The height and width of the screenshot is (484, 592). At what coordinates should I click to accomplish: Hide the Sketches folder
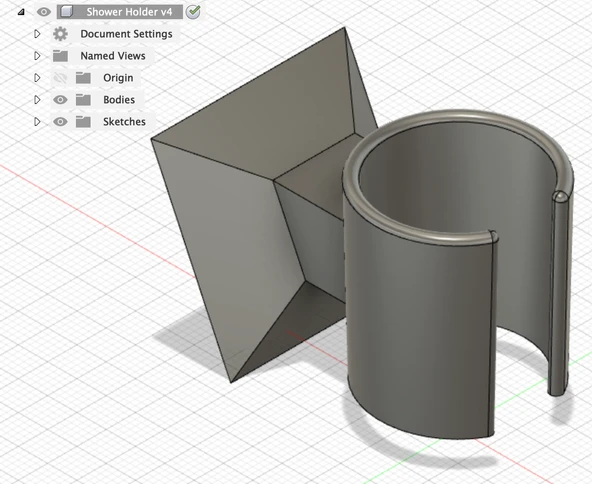[x=60, y=122]
